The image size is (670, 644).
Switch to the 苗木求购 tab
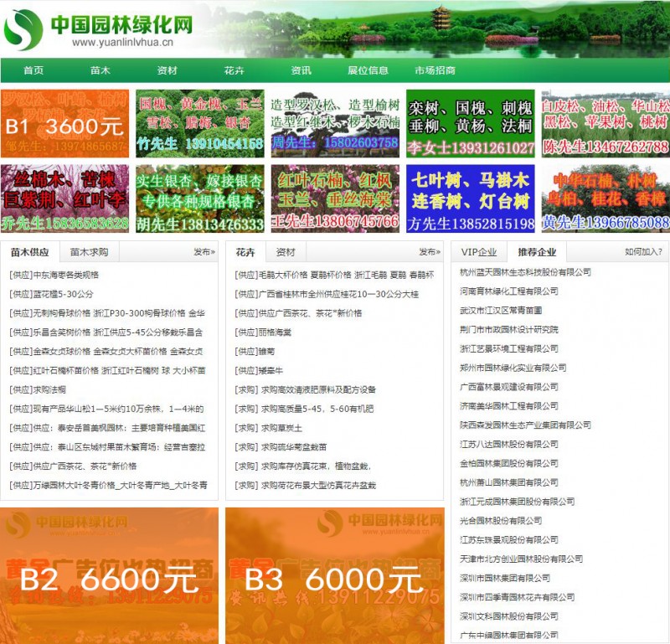[89, 251]
